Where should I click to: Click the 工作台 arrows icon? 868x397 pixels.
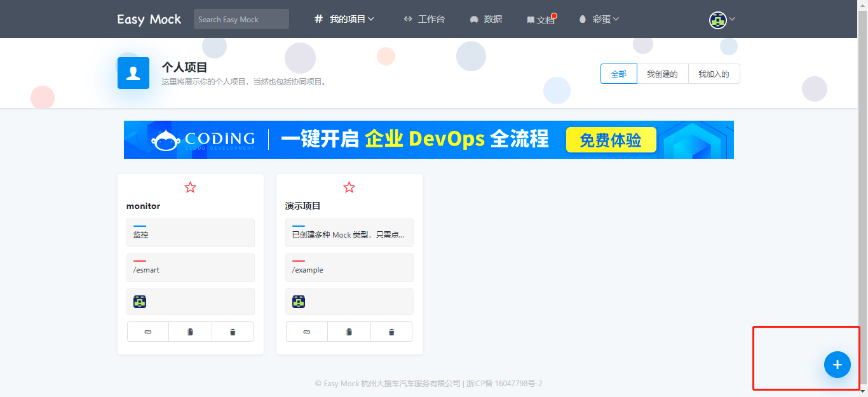[408, 19]
